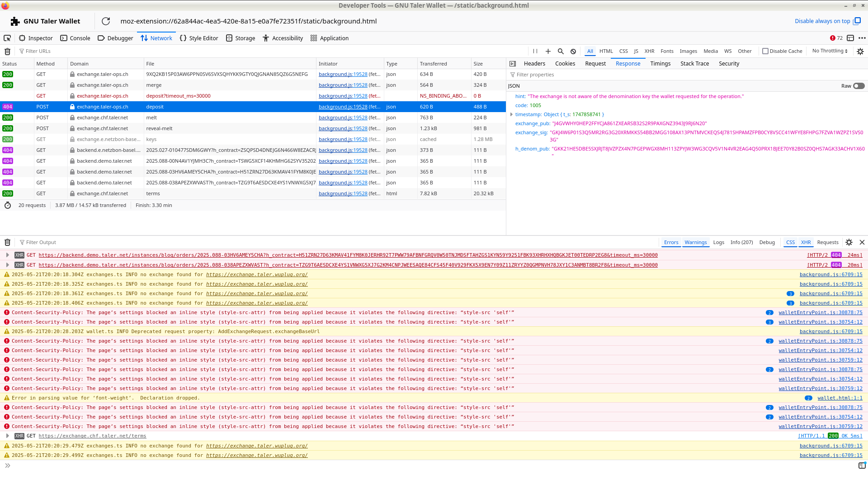Image resolution: width=868 pixels, height=480 pixels.
Task: Pause network recording
Action: pos(535,52)
